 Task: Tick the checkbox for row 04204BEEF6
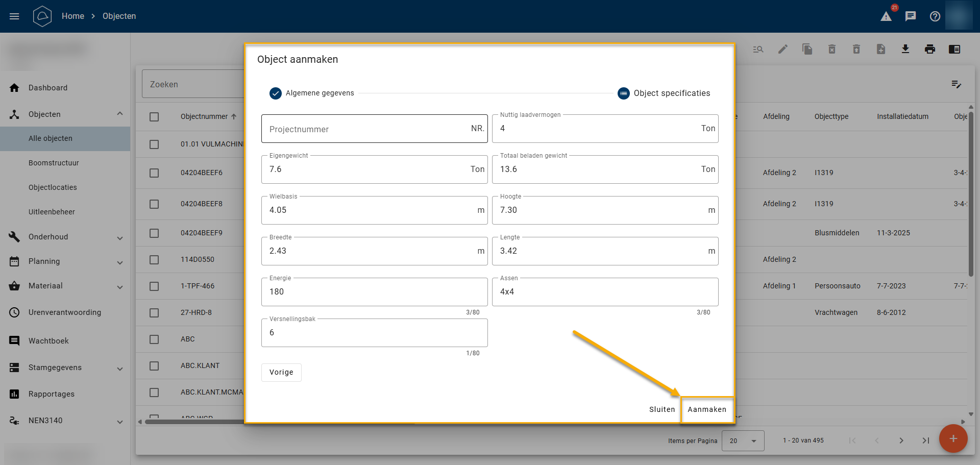(154, 173)
